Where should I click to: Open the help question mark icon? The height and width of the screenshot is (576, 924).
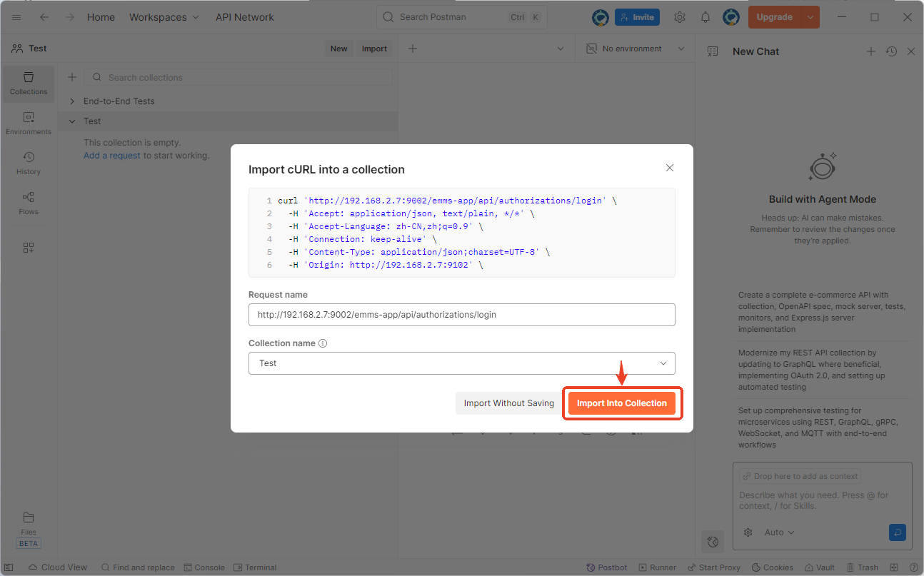(x=913, y=567)
